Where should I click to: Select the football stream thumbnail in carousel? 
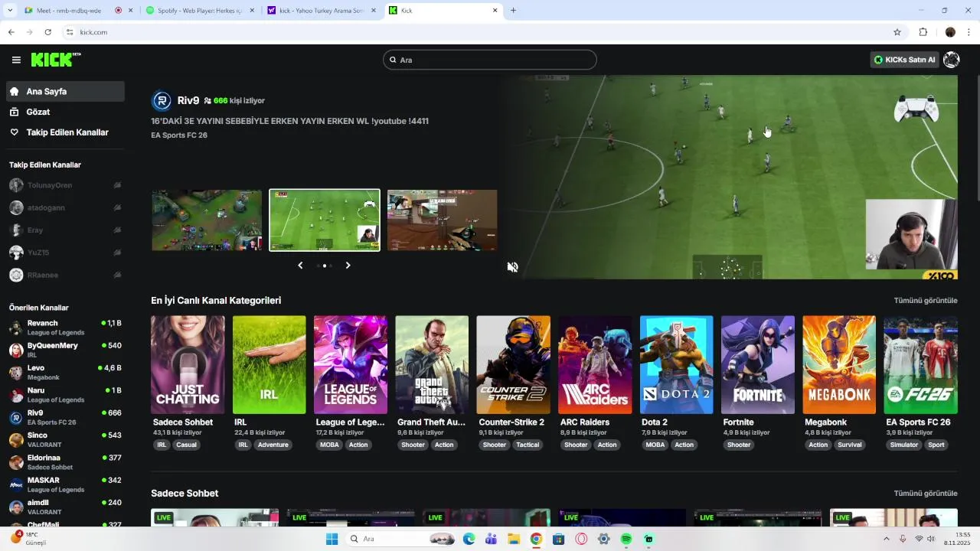325,220
